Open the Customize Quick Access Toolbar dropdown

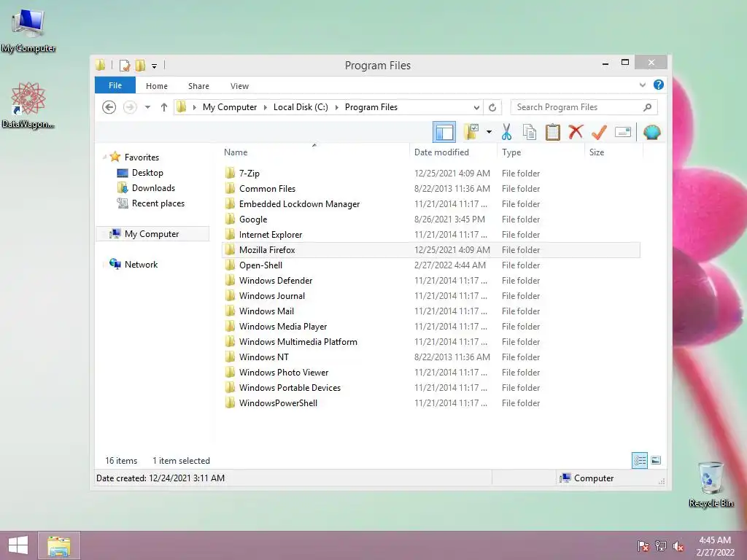point(155,66)
